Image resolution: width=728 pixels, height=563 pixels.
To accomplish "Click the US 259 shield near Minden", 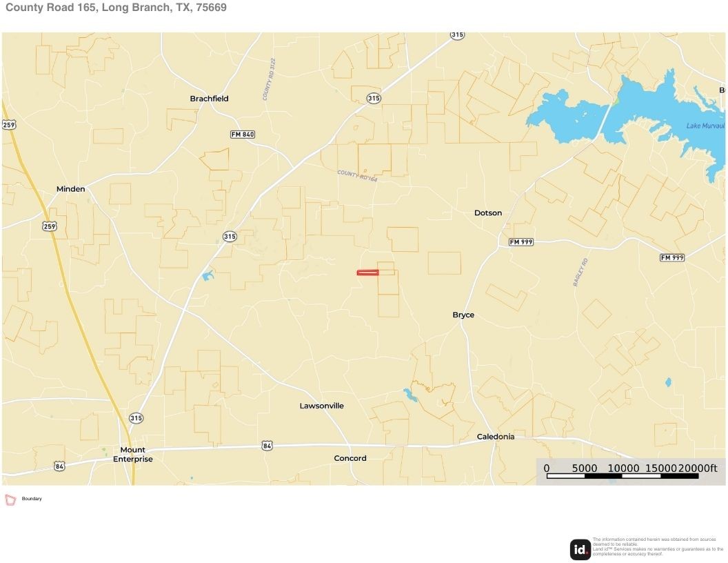I will pos(49,226).
